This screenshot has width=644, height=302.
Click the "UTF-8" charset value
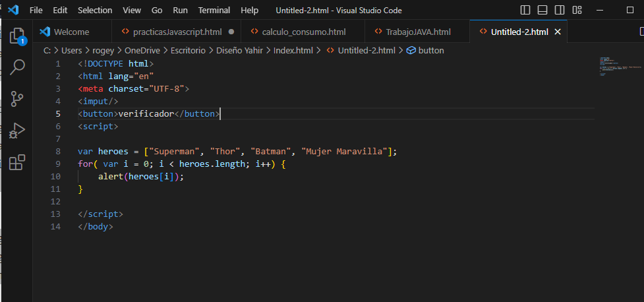click(x=166, y=89)
